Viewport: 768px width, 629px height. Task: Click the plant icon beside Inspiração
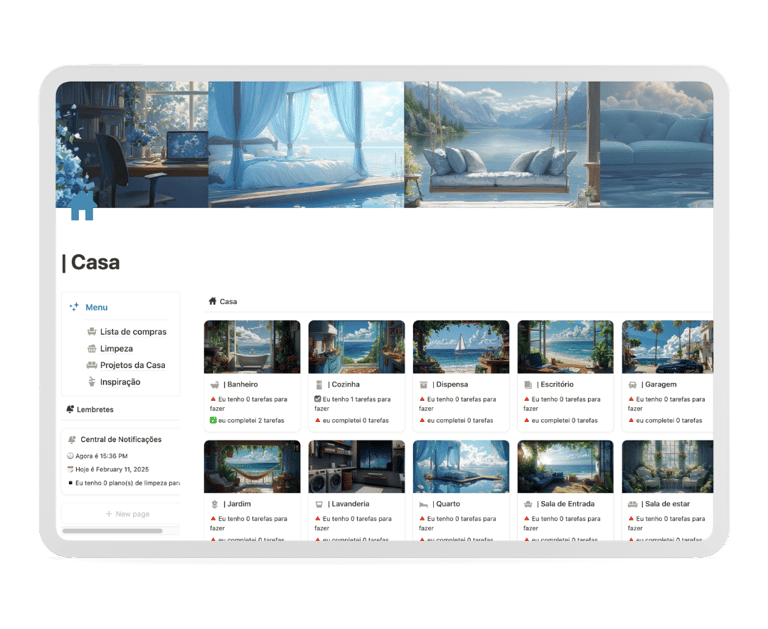(92, 382)
